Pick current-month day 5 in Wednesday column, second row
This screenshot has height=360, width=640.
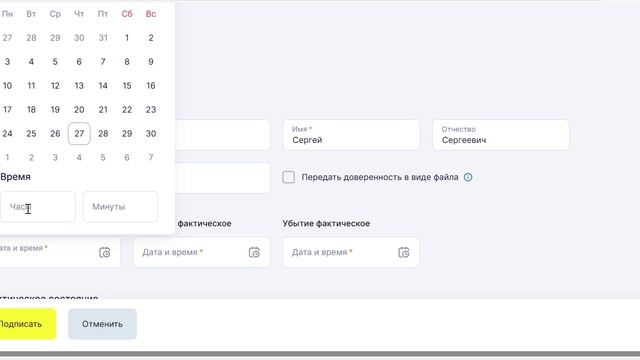55,62
